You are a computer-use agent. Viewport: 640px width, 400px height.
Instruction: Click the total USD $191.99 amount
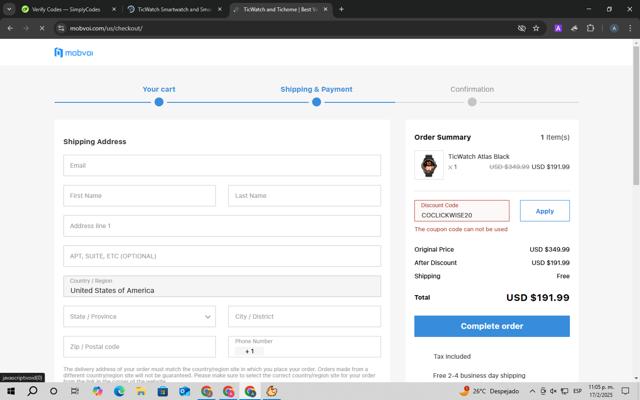point(538,298)
